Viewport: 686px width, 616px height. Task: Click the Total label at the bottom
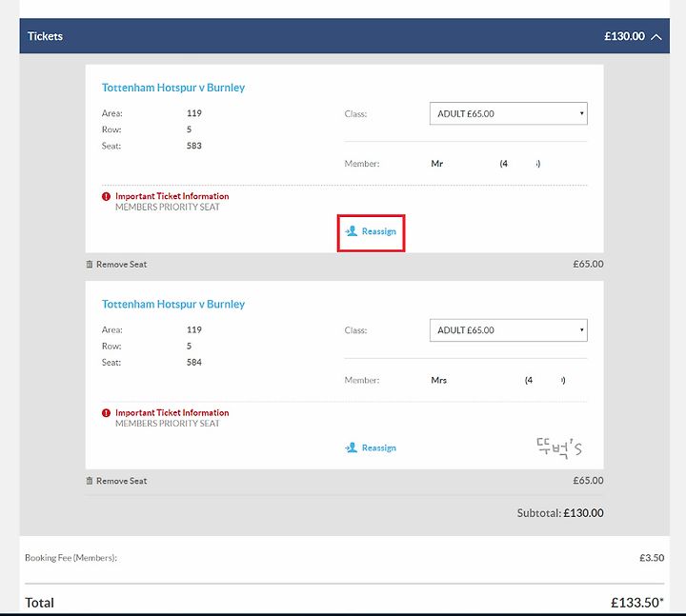[x=39, y=603]
